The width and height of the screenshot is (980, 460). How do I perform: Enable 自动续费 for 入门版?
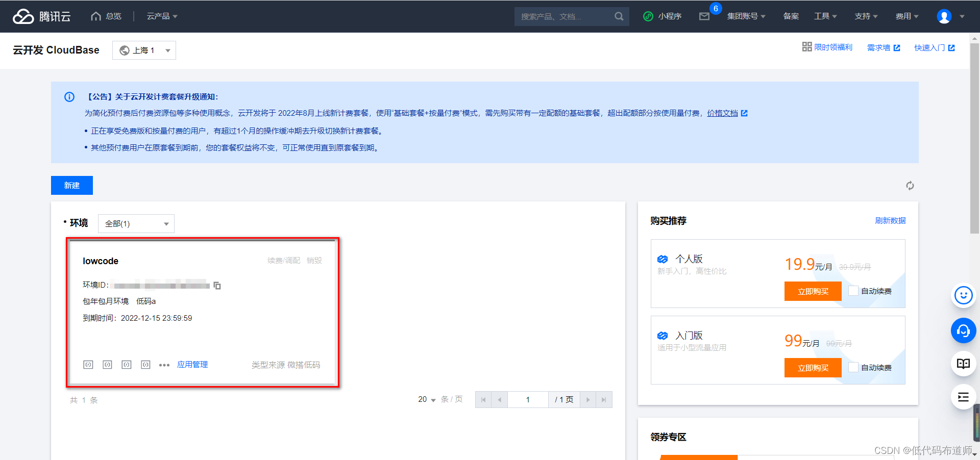click(853, 367)
